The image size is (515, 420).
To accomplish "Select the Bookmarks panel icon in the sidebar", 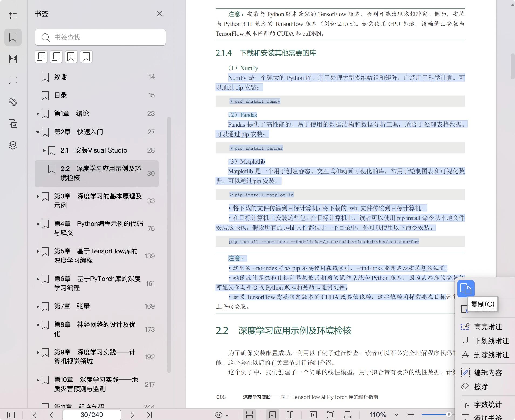I will coord(13,37).
